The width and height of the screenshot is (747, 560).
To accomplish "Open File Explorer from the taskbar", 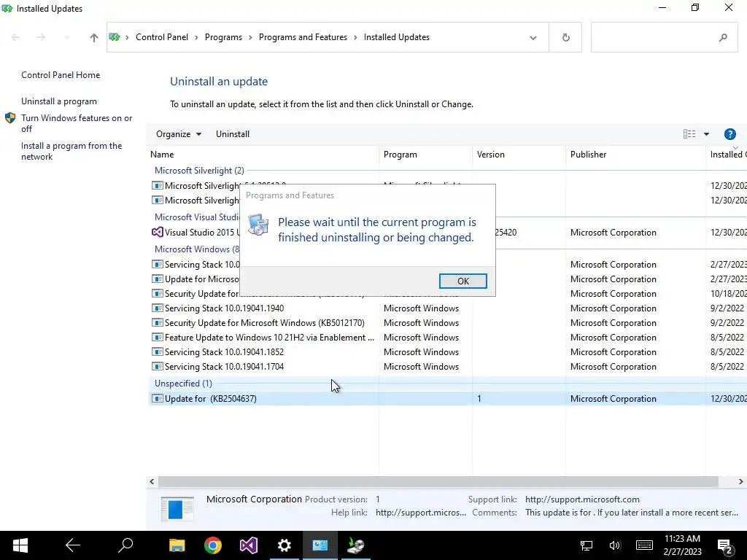I will pyautogui.click(x=177, y=545).
